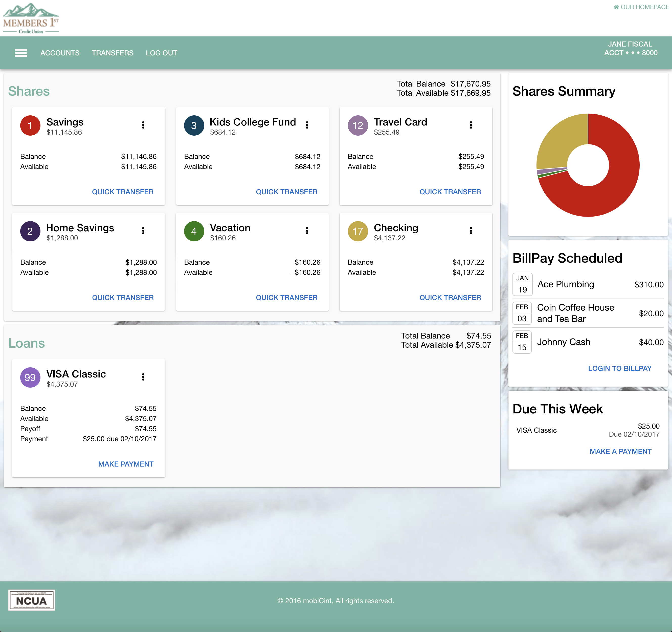The height and width of the screenshot is (632, 672).
Task: Click Quick Transfer on the Checking card
Action: (450, 298)
